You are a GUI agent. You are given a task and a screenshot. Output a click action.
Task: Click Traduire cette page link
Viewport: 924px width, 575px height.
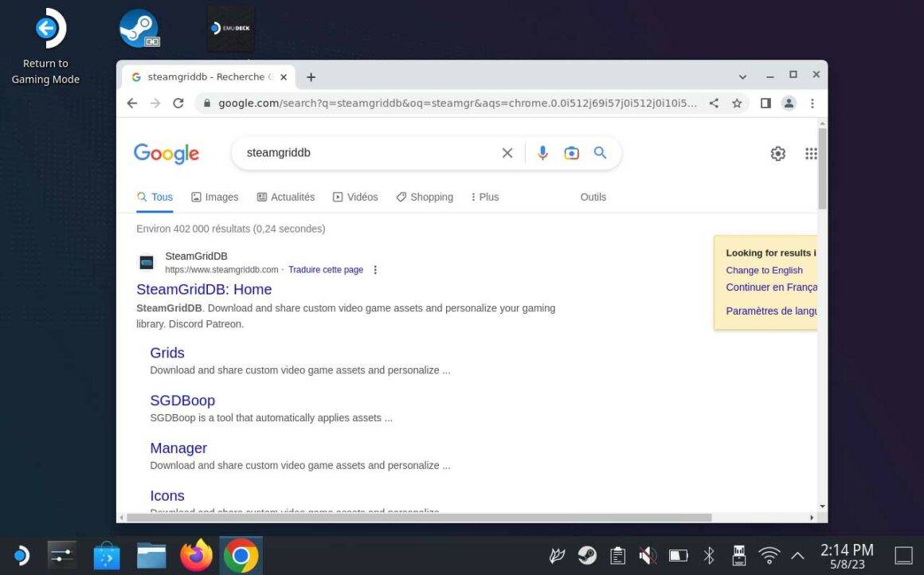pos(326,270)
